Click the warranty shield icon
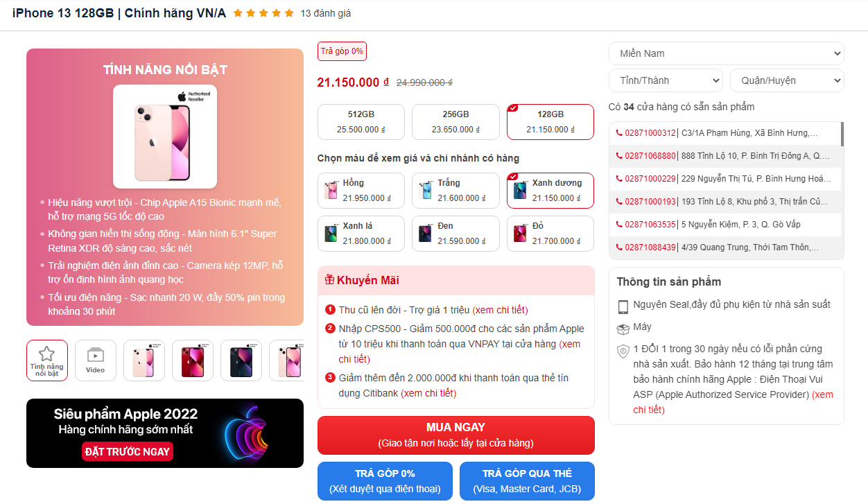The height and width of the screenshot is (504, 868). 623,351
